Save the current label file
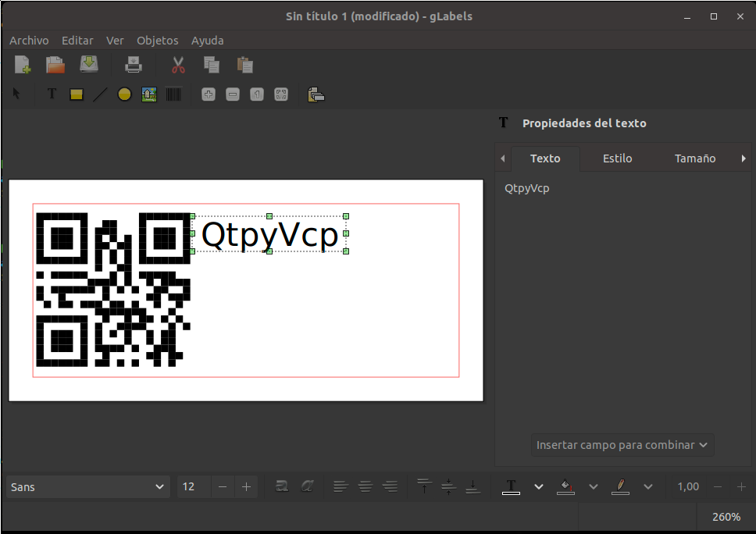 point(89,65)
